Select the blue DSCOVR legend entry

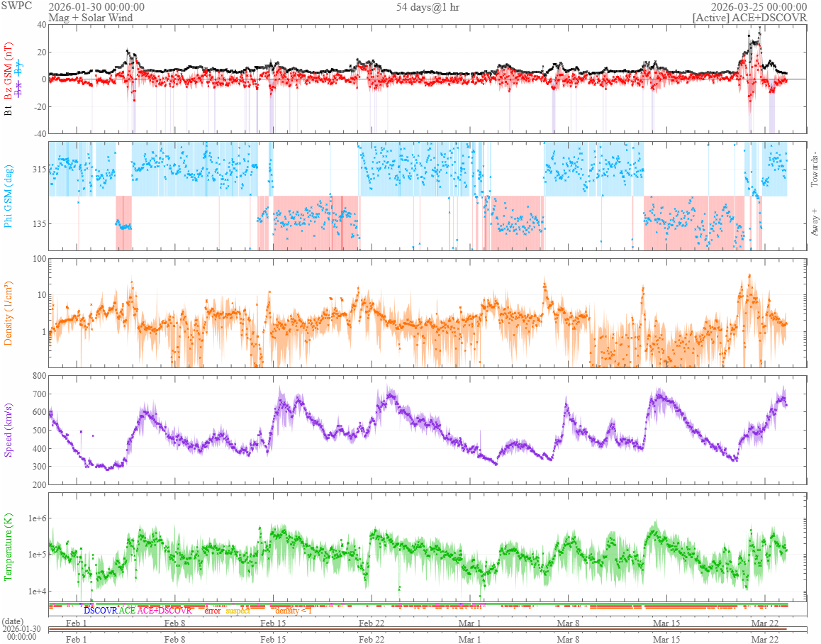pos(101,611)
